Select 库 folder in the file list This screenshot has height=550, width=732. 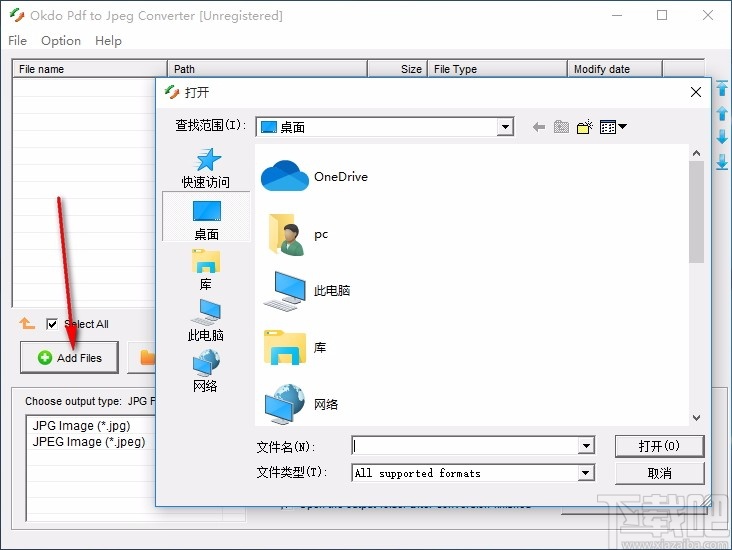tap(295, 347)
